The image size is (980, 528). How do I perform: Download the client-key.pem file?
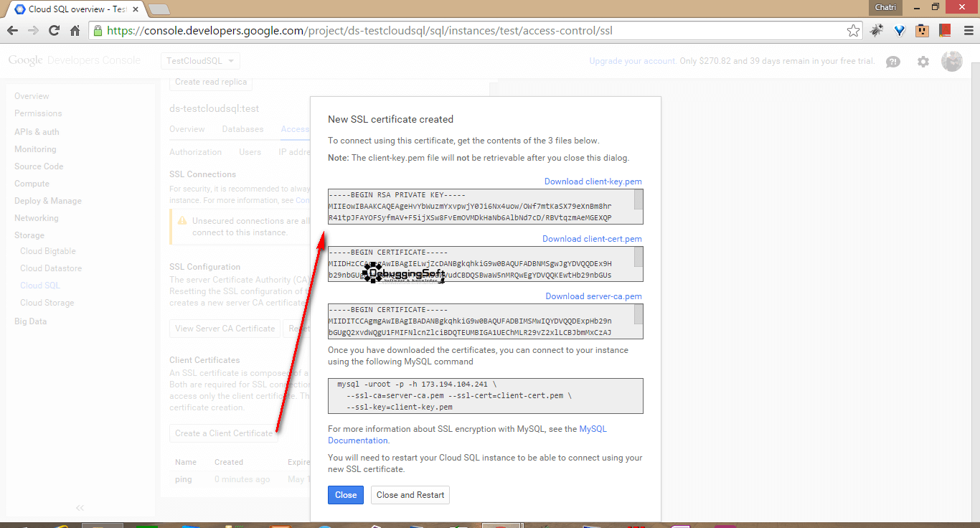(x=593, y=181)
